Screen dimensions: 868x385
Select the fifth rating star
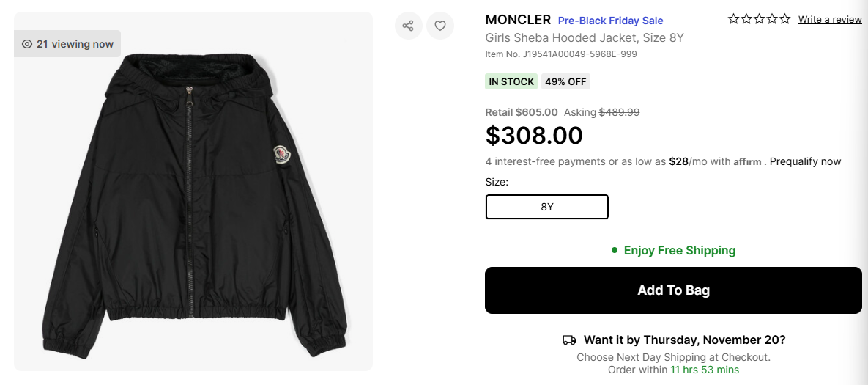coord(784,19)
